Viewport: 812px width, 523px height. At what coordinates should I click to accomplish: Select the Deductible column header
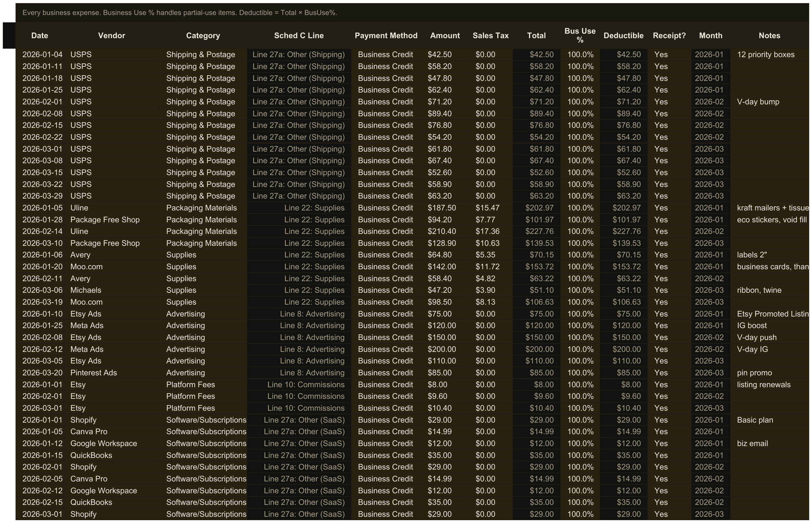623,35
